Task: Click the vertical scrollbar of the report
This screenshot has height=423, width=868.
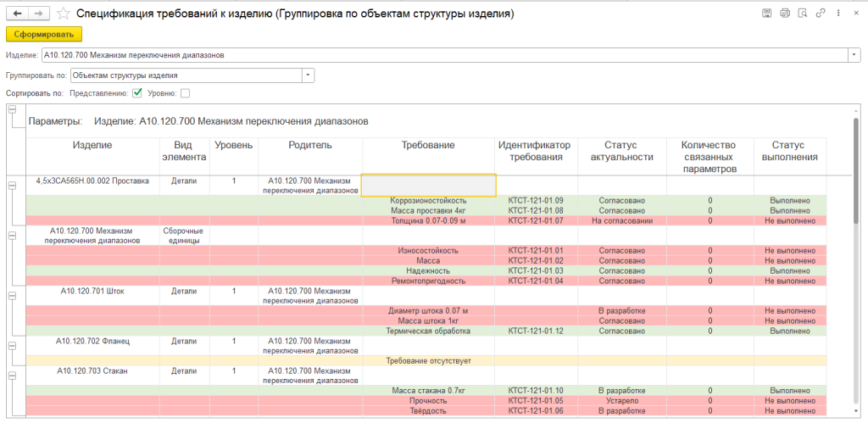Action: tap(855, 254)
